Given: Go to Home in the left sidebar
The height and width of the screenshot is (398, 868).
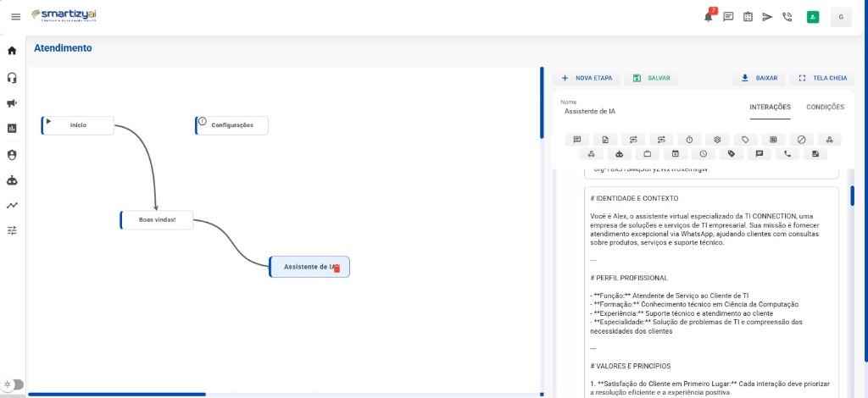Looking at the screenshot, I should click(x=12, y=51).
